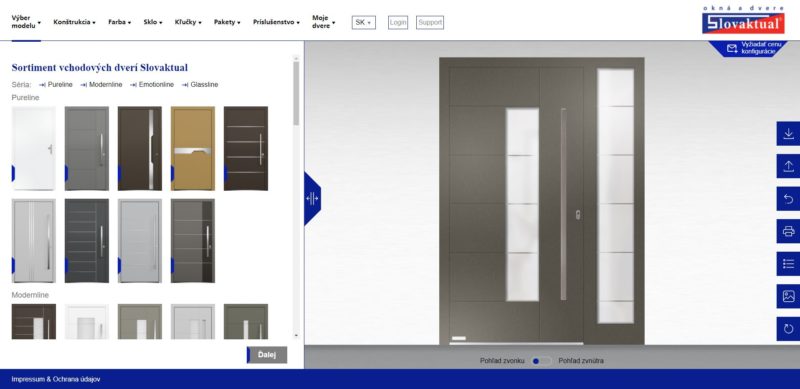Viewport: 800px width, 389px height.
Task: Expand the Farba dropdown menu
Action: click(x=119, y=22)
